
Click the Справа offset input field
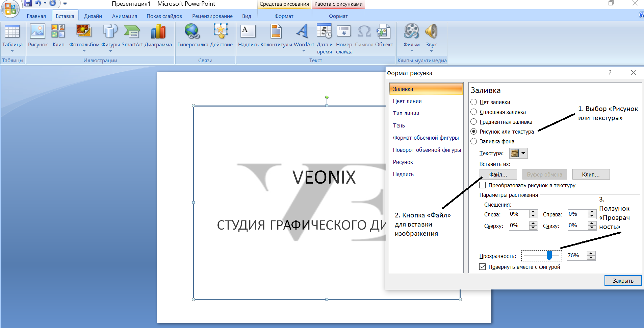[x=577, y=214]
